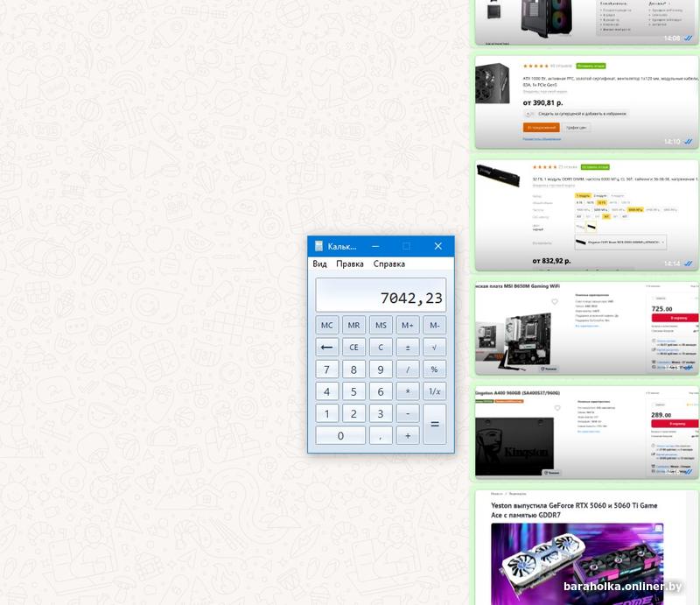Click the M- memory subtract button
The height and width of the screenshot is (605, 700).
click(434, 325)
